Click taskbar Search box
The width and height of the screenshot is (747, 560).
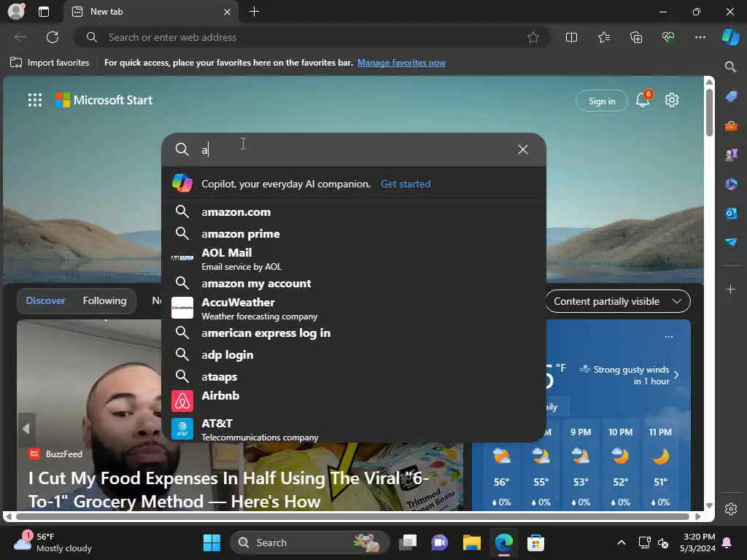[310, 542]
